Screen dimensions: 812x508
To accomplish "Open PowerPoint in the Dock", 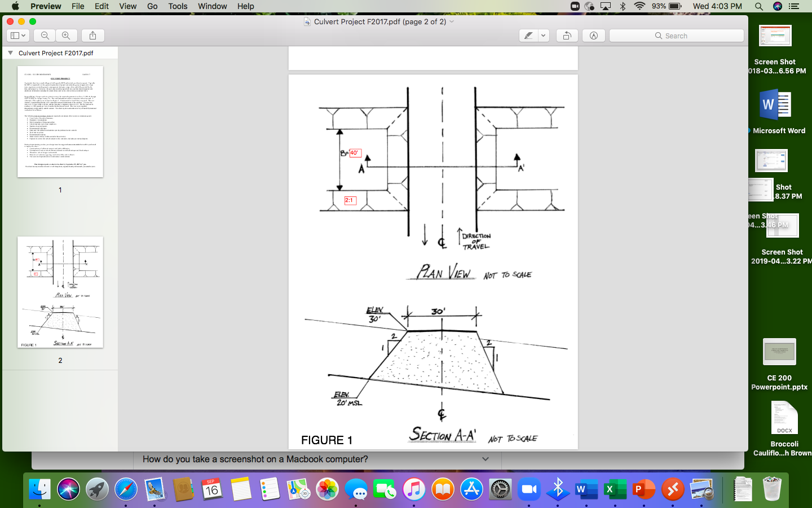I will pyautogui.click(x=644, y=489).
